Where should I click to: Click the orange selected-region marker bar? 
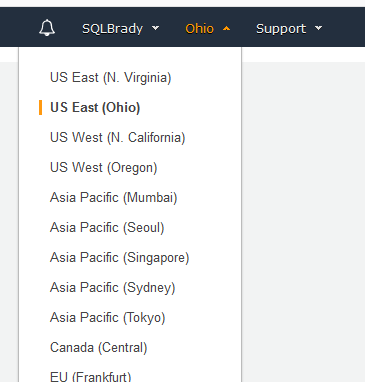(x=41, y=107)
